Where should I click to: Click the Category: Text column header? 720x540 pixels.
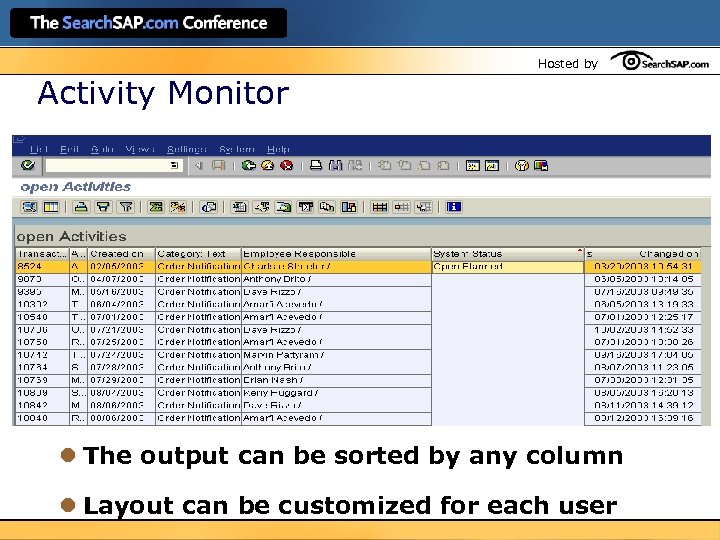[198, 254]
